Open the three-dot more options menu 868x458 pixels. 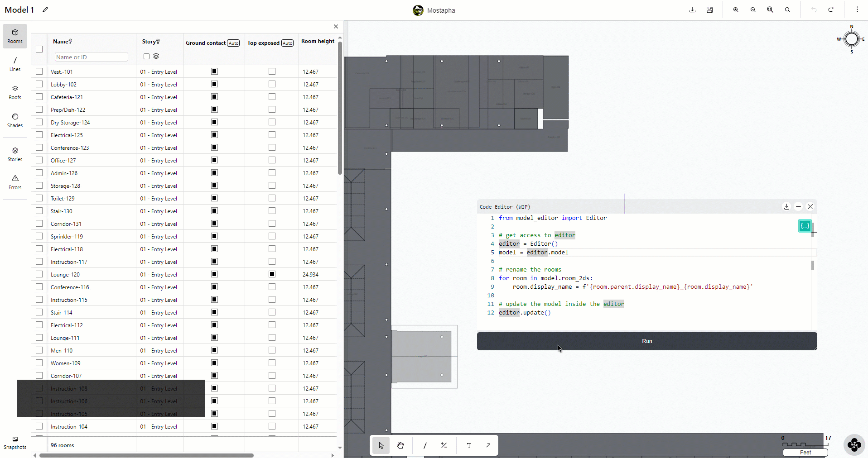(857, 10)
